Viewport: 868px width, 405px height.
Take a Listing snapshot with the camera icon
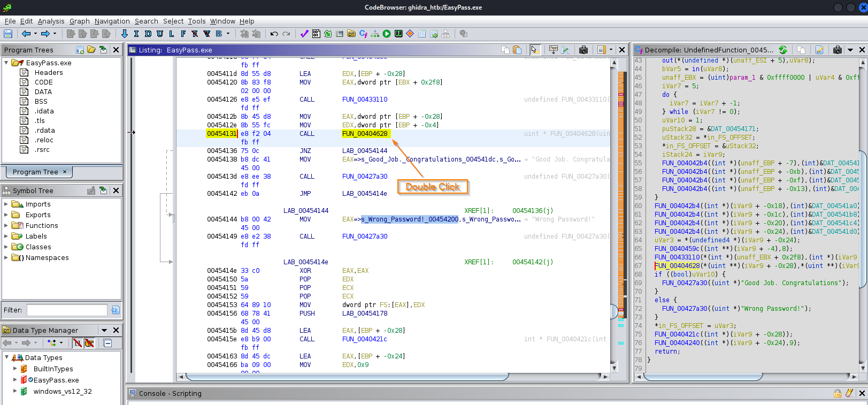(583, 50)
